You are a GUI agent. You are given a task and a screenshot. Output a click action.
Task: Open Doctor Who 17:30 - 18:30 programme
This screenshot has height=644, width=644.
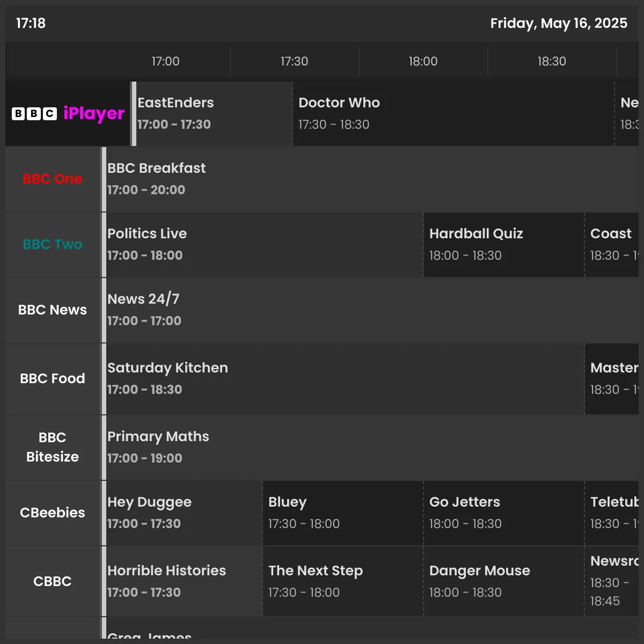(453, 114)
